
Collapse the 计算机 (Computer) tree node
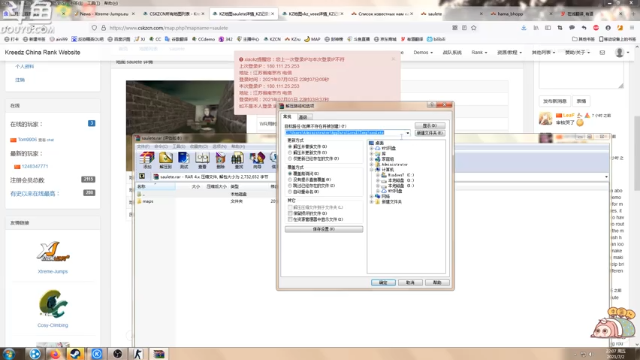pos(372,169)
